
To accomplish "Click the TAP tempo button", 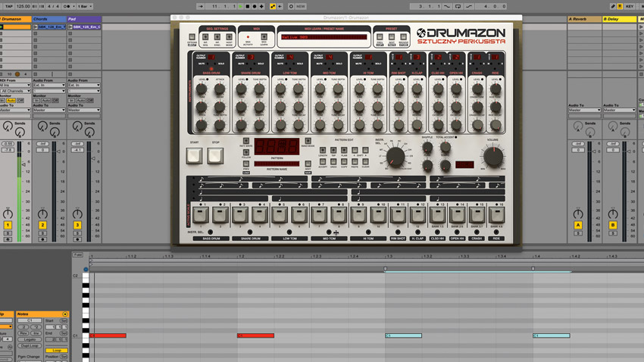I will coord(8,7).
